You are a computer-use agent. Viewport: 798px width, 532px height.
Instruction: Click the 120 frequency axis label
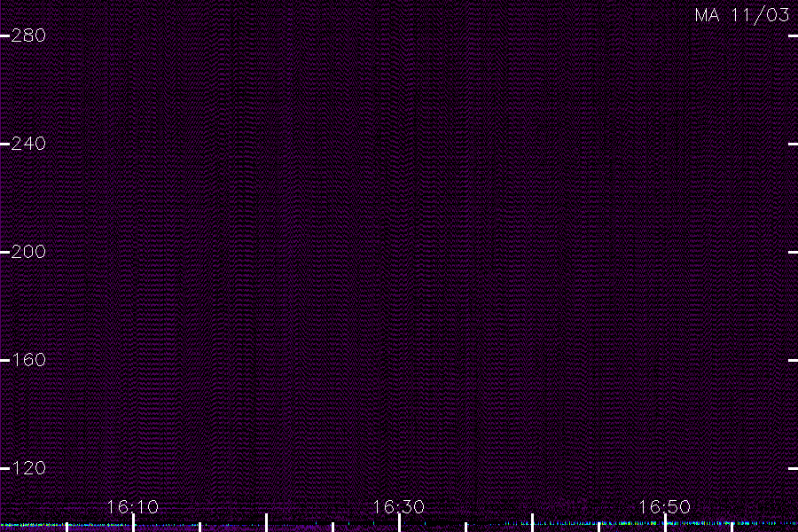(x=28, y=468)
